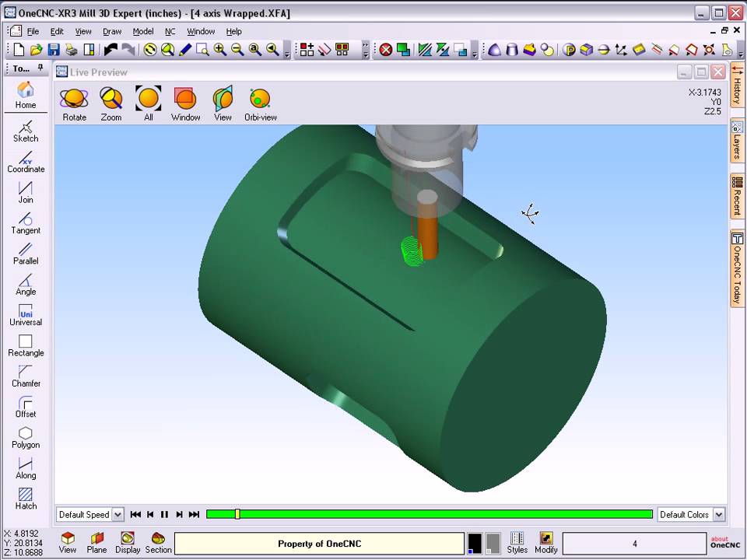Screen dimensions: 747x560
Task: Open the Display options
Action: [128, 544]
